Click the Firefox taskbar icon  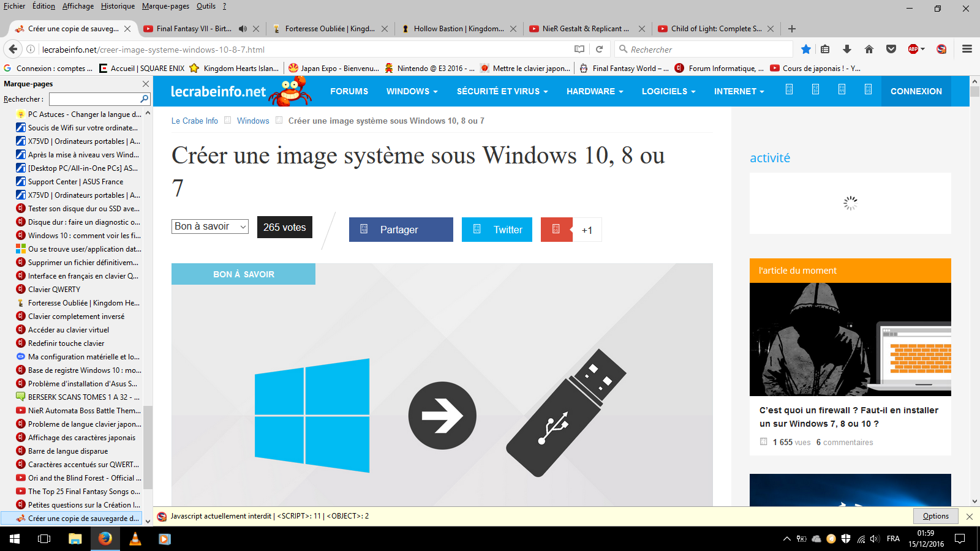(x=105, y=539)
